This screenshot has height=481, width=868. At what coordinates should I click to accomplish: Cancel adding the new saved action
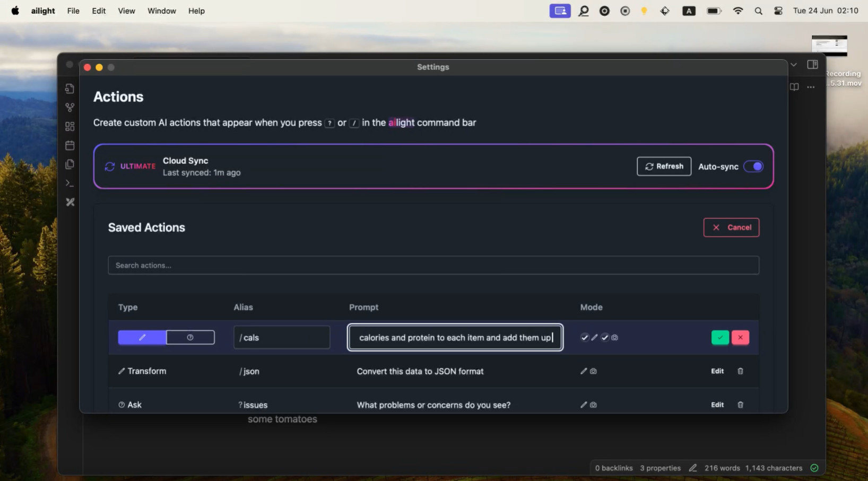731,228
